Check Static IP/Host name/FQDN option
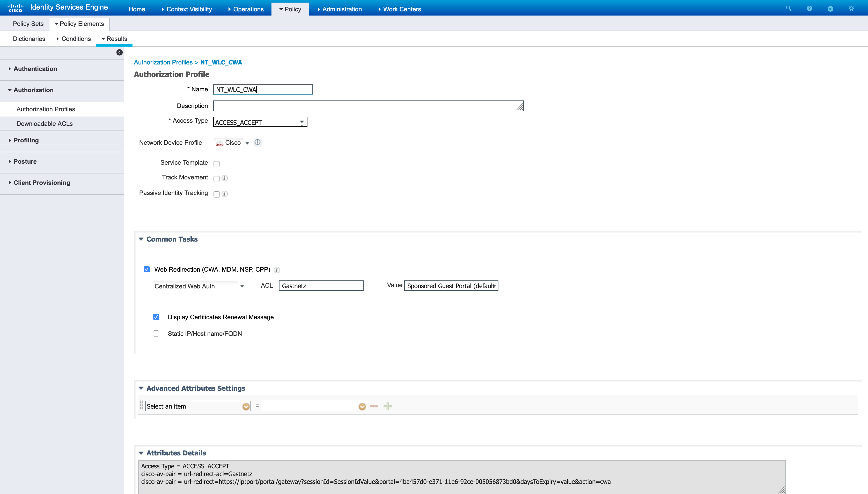The height and width of the screenshot is (494, 868). click(156, 333)
